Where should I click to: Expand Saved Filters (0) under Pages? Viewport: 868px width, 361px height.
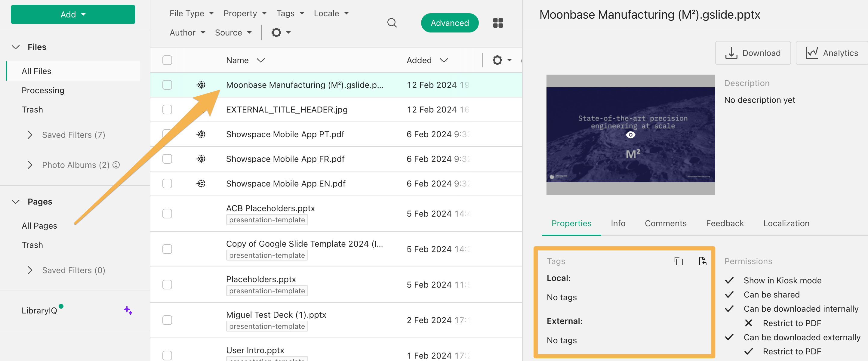click(x=30, y=270)
